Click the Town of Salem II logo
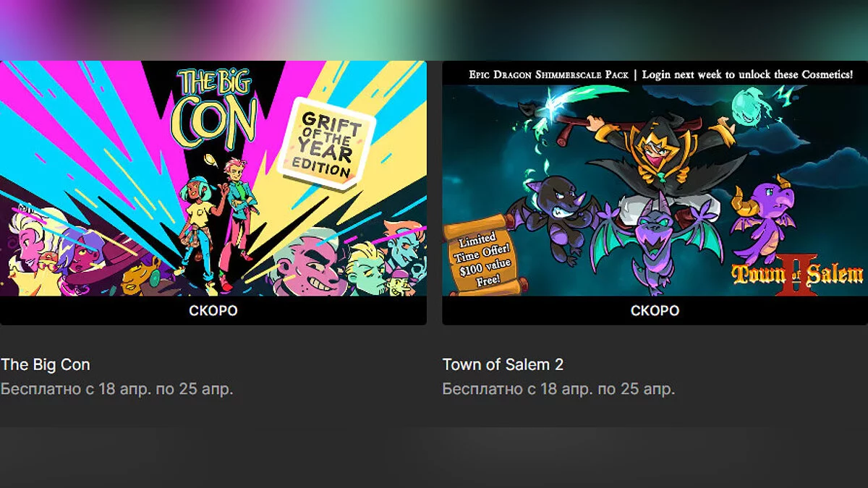 tap(797, 275)
